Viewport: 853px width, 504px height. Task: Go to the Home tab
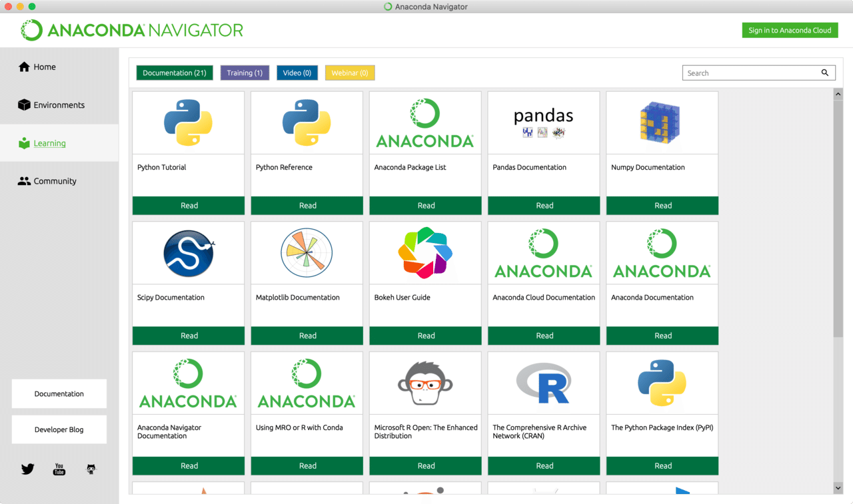point(59,67)
